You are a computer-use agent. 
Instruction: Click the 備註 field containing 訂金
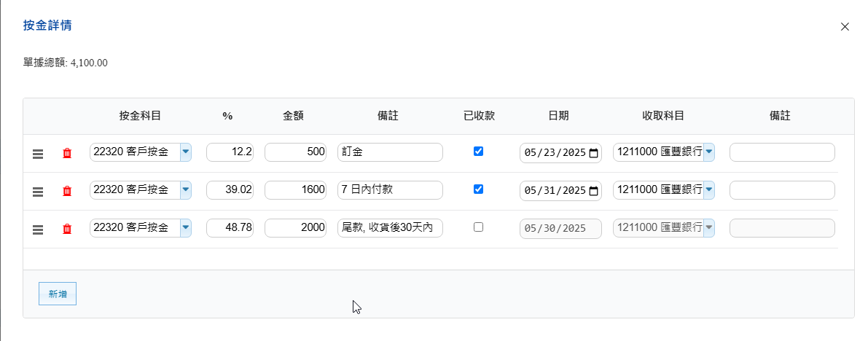[390, 152]
